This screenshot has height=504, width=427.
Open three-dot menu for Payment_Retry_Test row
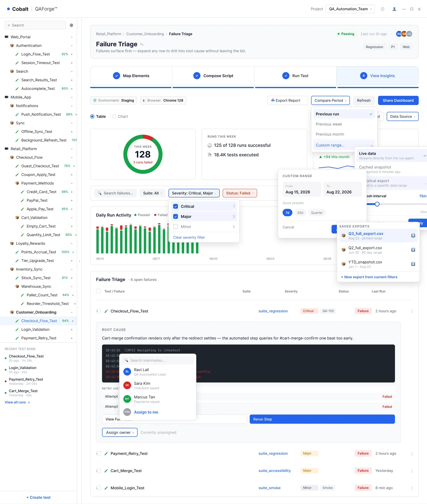[412, 454]
